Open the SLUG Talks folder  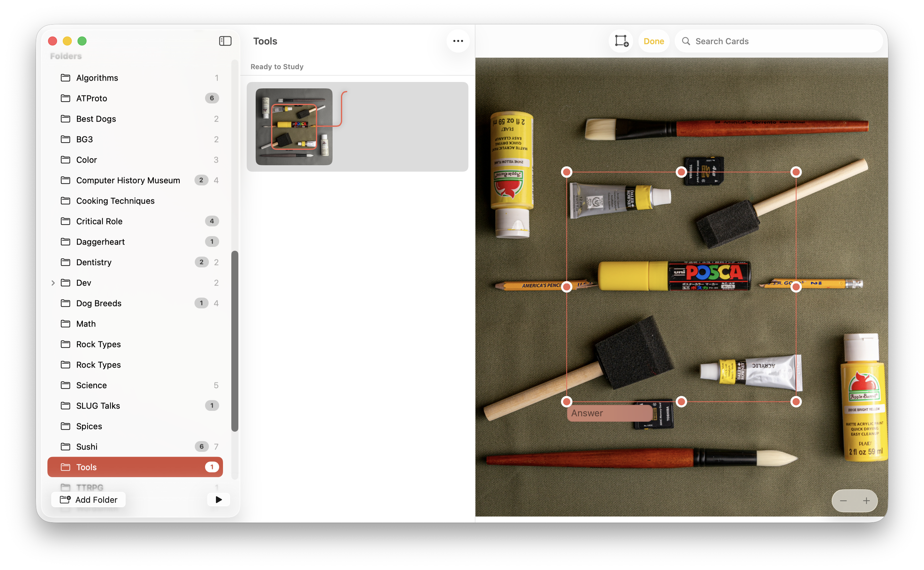coord(135,406)
